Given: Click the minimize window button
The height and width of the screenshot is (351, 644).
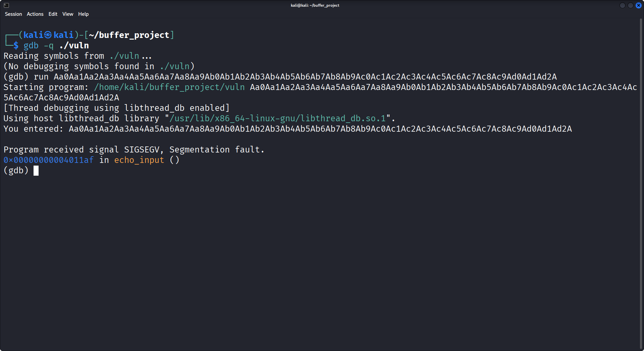Looking at the screenshot, I should click(623, 5).
